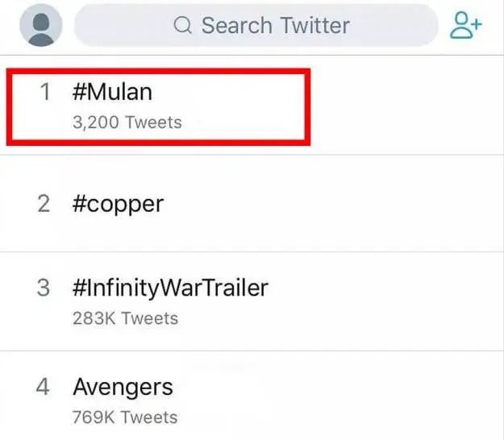Click empty area right of #Mulan row
This screenshot has width=504, height=440.
click(x=406, y=106)
